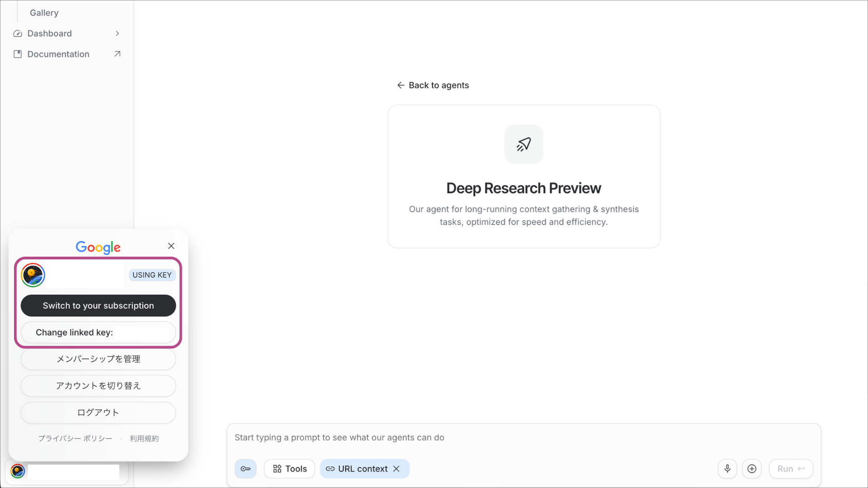
Task: Remove the URL context tag
Action: (x=396, y=469)
